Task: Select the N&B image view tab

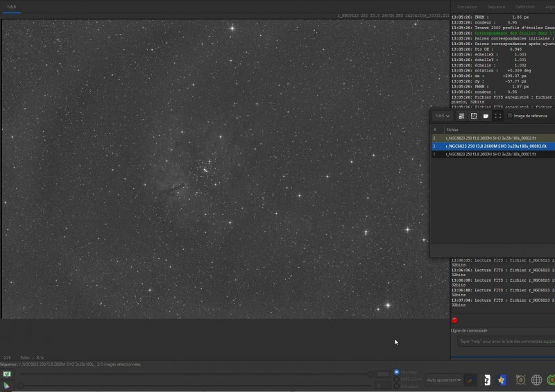Action: point(11,7)
